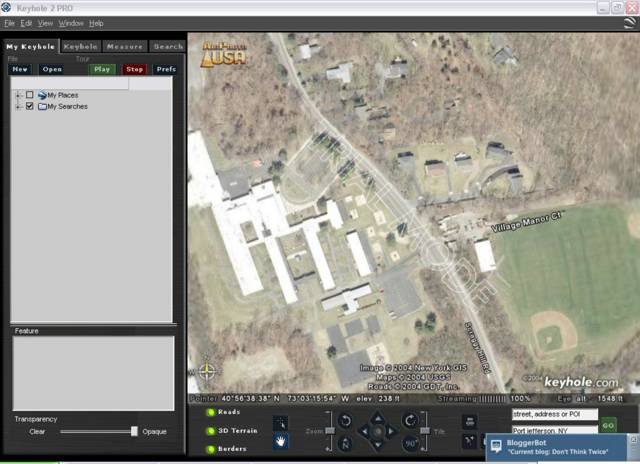Click the New button
This screenshot has width=640, height=464.
click(x=20, y=69)
